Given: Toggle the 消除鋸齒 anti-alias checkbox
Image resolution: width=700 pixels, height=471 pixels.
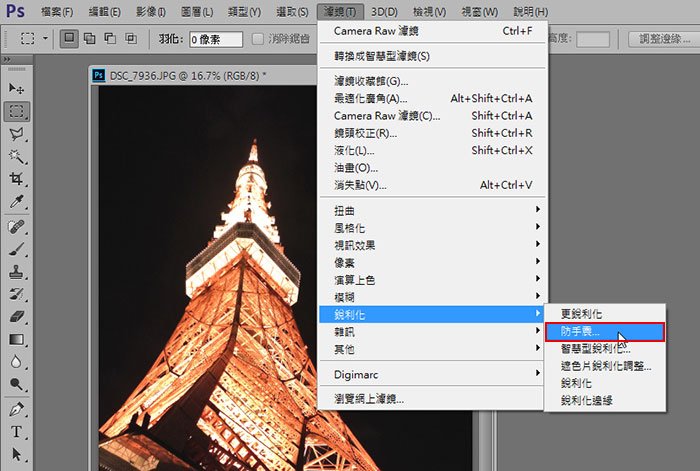Looking at the screenshot, I should 258,39.
